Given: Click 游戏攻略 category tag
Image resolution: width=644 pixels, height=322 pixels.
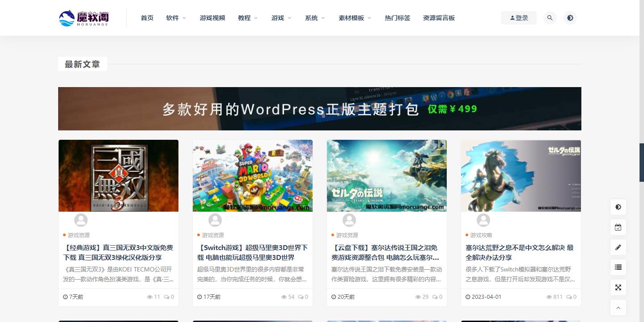Looking at the screenshot, I should (481, 235).
